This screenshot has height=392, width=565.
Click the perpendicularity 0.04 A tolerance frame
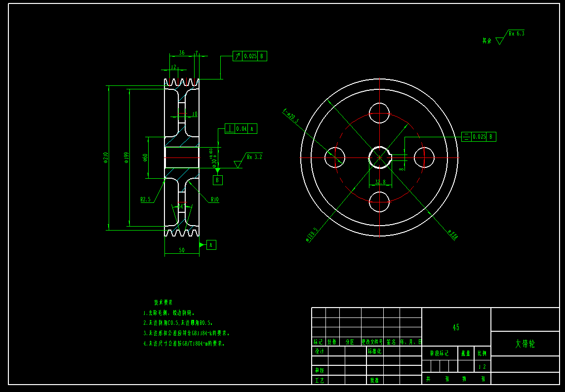click(x=241, y=129)
